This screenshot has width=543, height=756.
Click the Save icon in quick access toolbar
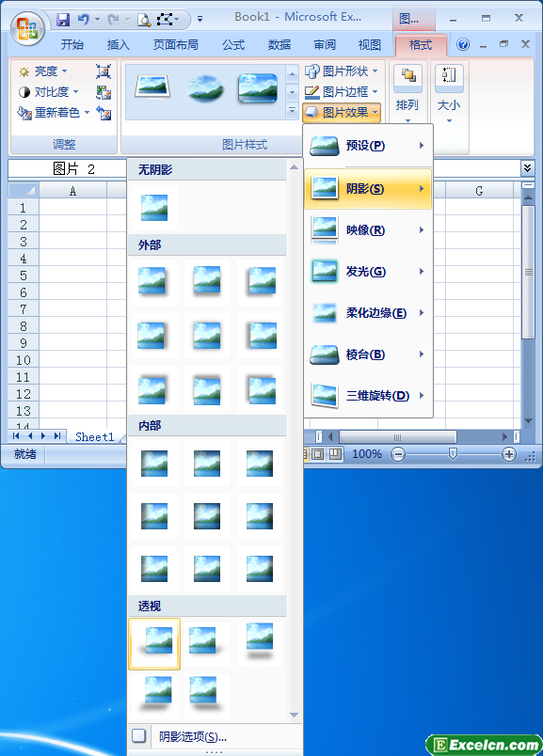tap(63, 20)
